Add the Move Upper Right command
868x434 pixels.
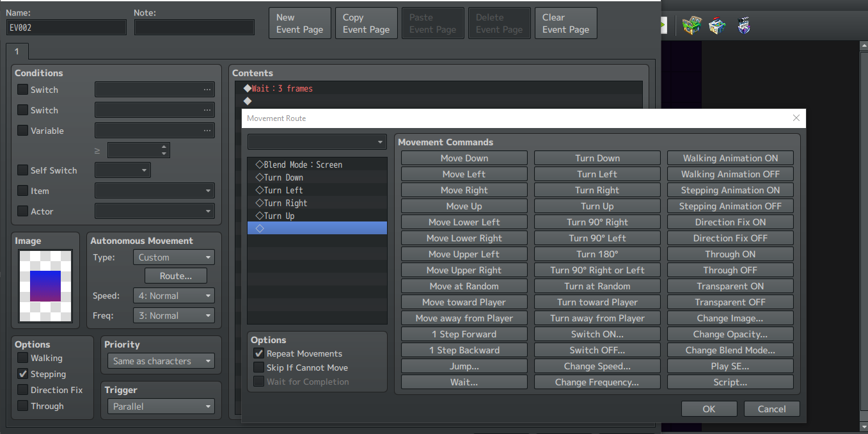click(464, 270)
